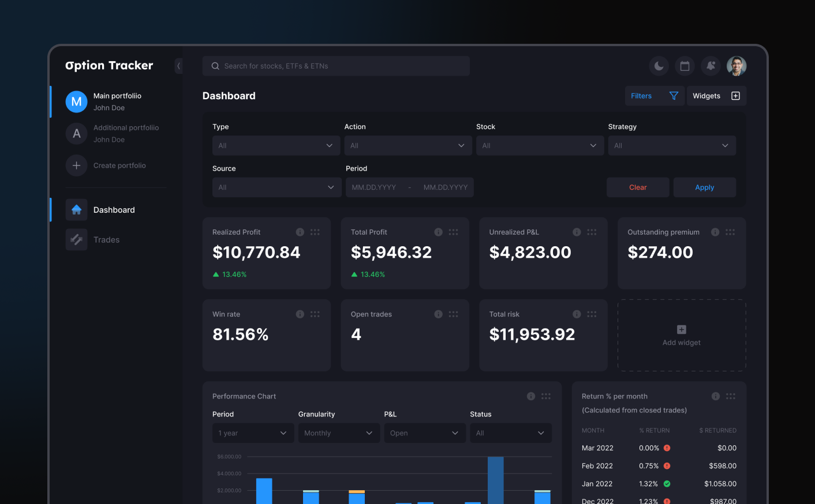This screenshot has height=504, width=815.
Task: Open the Widgets add icon near Filters
Action: pyautogui.click(x=735, y=96)
